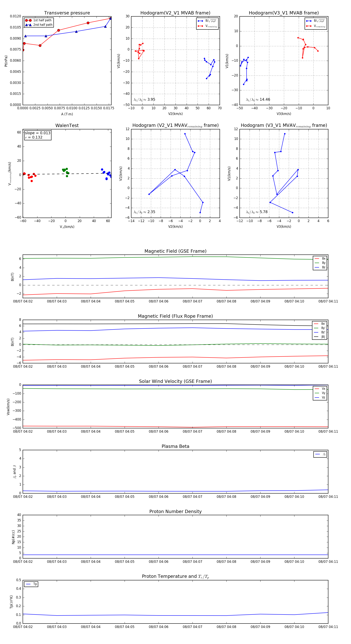The height and width of the screenshot is (644, 351).
Task: Click the "Proton Number Density" title
Action: point(175,511)
